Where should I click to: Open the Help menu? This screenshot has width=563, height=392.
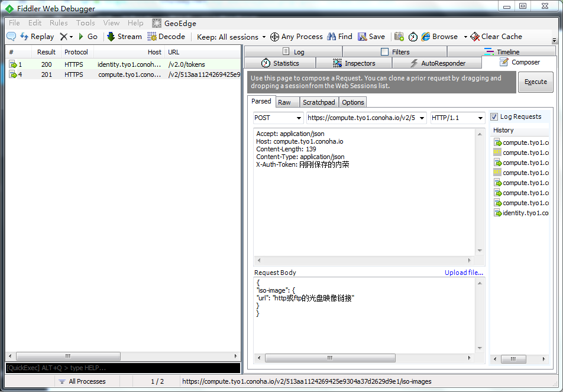point(135,23)
